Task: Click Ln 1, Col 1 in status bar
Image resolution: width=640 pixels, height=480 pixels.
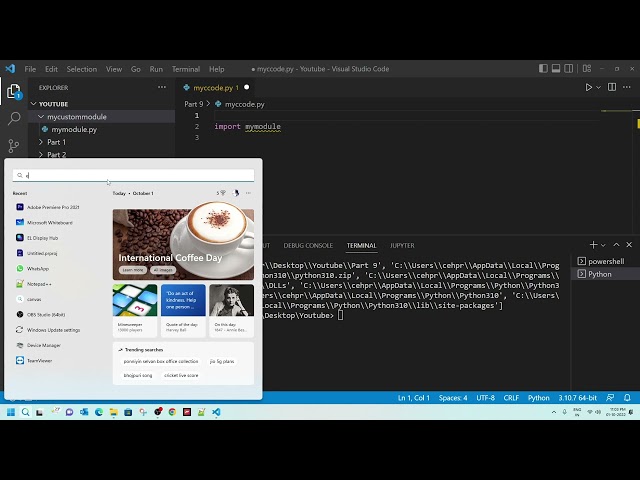Action: point(414,398)
